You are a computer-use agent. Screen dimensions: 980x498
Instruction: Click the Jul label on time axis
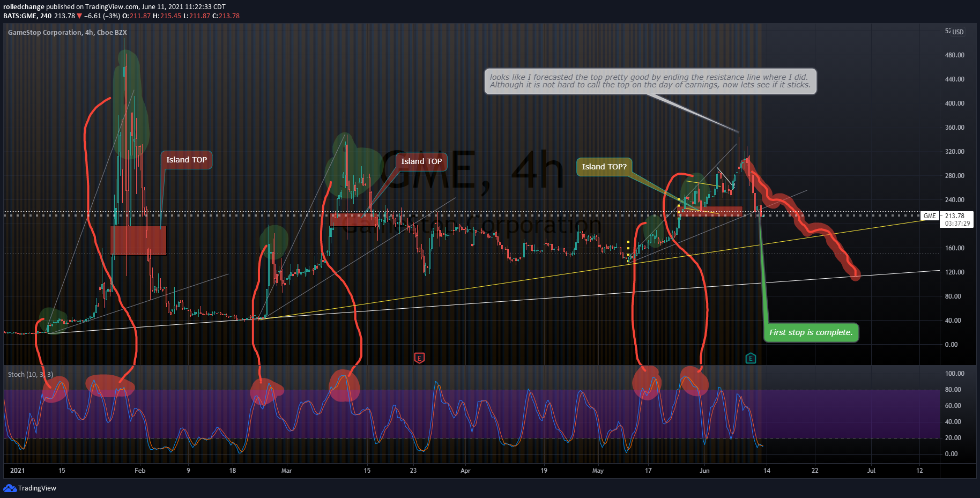click(x=871, y=471)
